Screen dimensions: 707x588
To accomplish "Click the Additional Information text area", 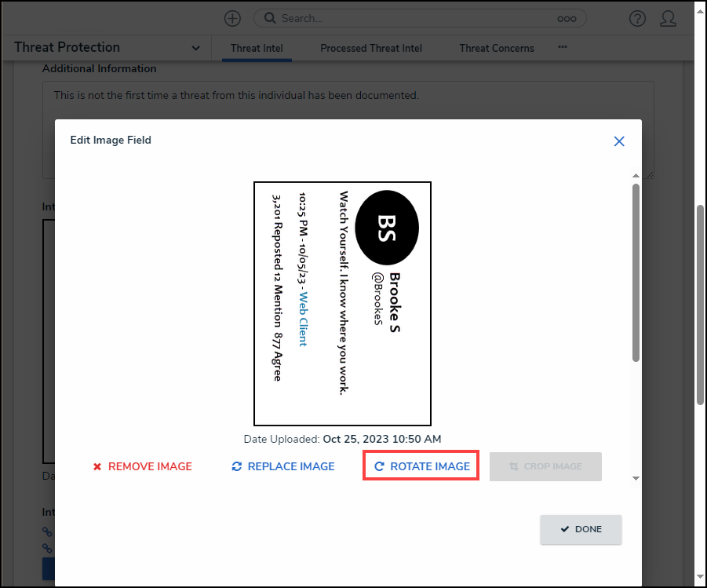I will [348, 130].
